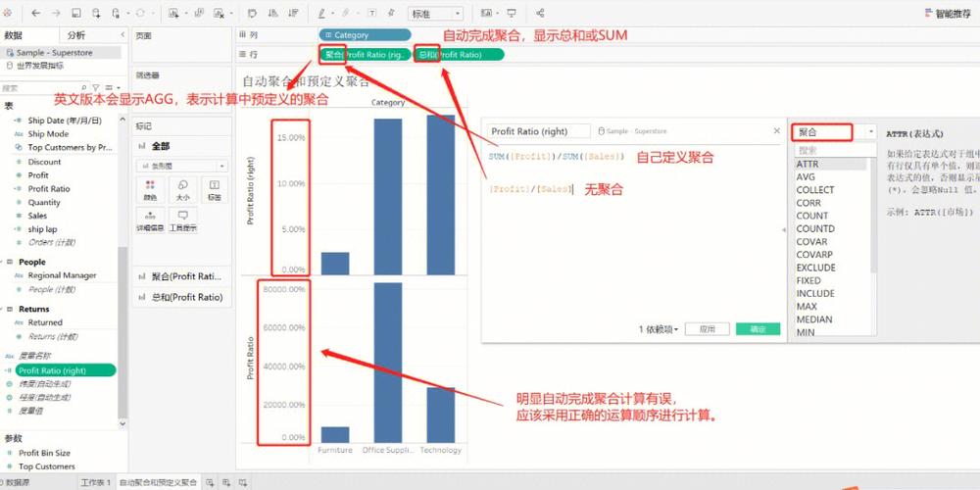
Task: Select the 自动聚合和预定义聚合 sheet tab
Action: coord(158,482)
